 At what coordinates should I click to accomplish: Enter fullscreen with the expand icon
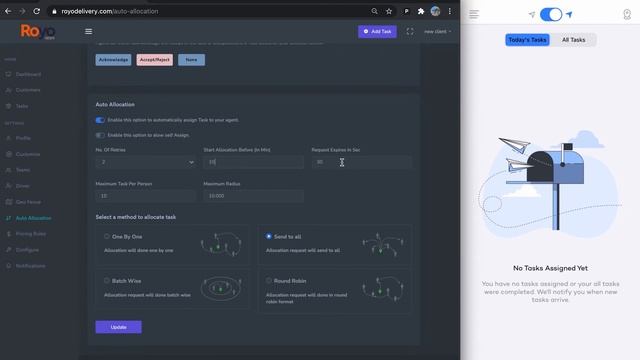pos(410,31)
